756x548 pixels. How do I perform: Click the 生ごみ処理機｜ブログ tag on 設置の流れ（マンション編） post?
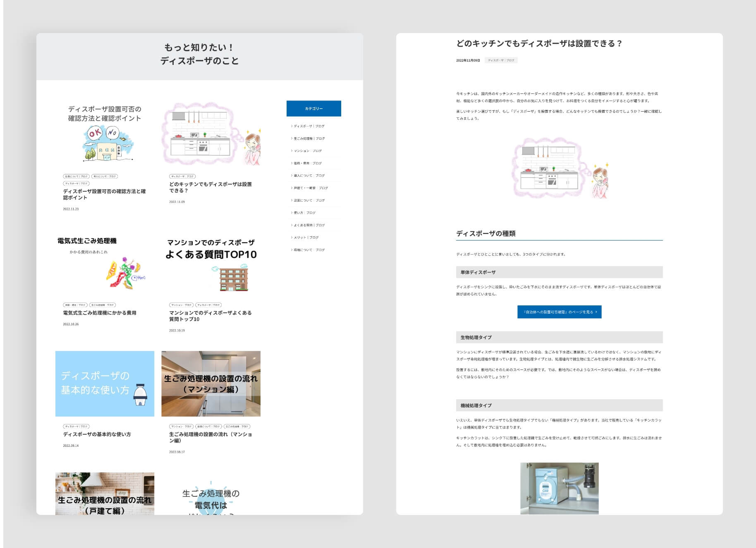coord(237,426)
